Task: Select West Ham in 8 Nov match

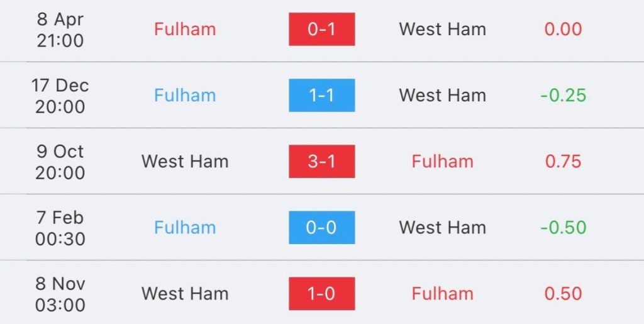Action: 185,294
